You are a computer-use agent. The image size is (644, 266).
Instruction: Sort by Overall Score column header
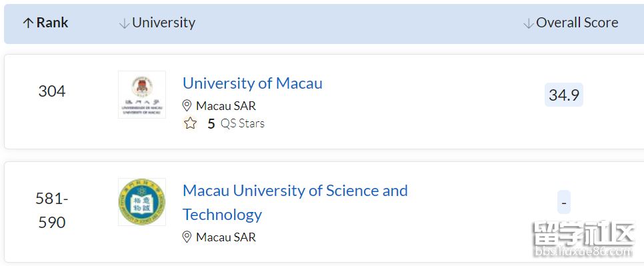(x=571, y=23)
